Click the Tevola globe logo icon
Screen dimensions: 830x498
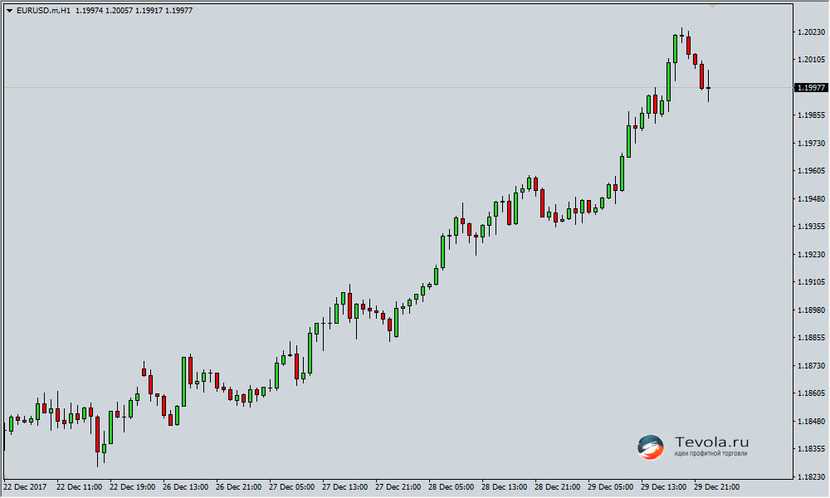(x=651, y=447)
